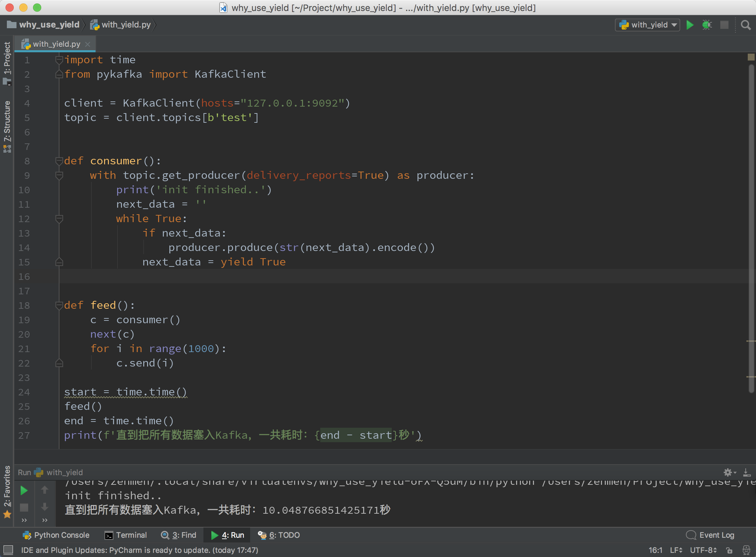Rerun program in Run panel
Screen dimensions: 756x557
click(x=24, y=490)
